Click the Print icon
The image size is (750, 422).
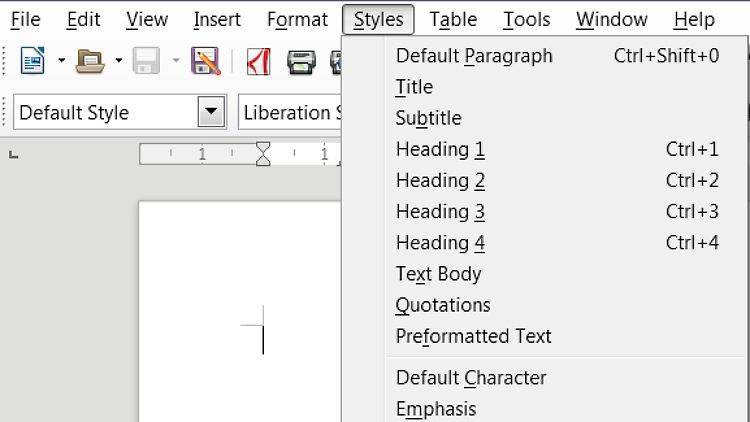click(x=301, y=62)
